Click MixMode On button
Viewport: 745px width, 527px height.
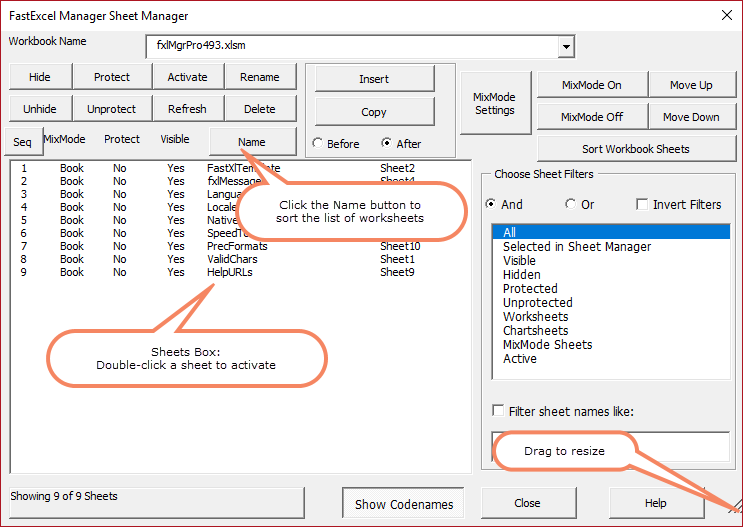592,85
